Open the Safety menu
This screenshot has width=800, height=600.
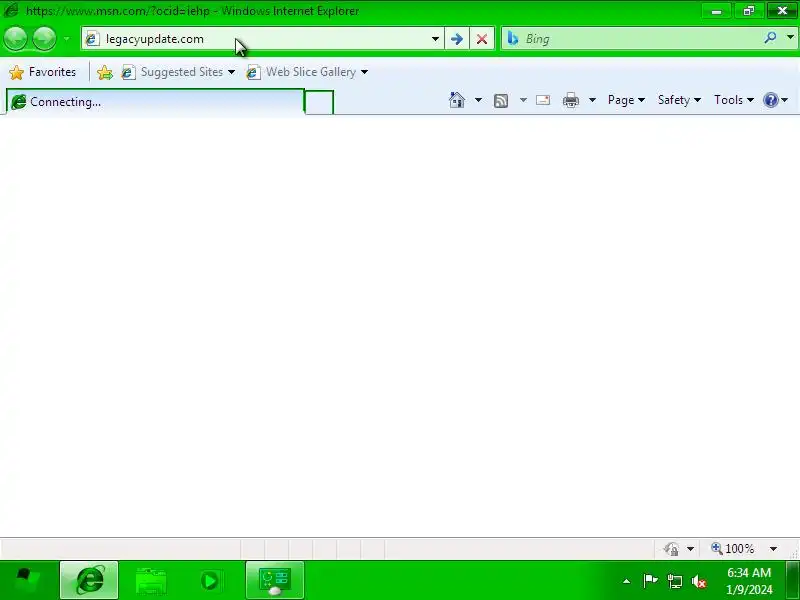point(679,100)
